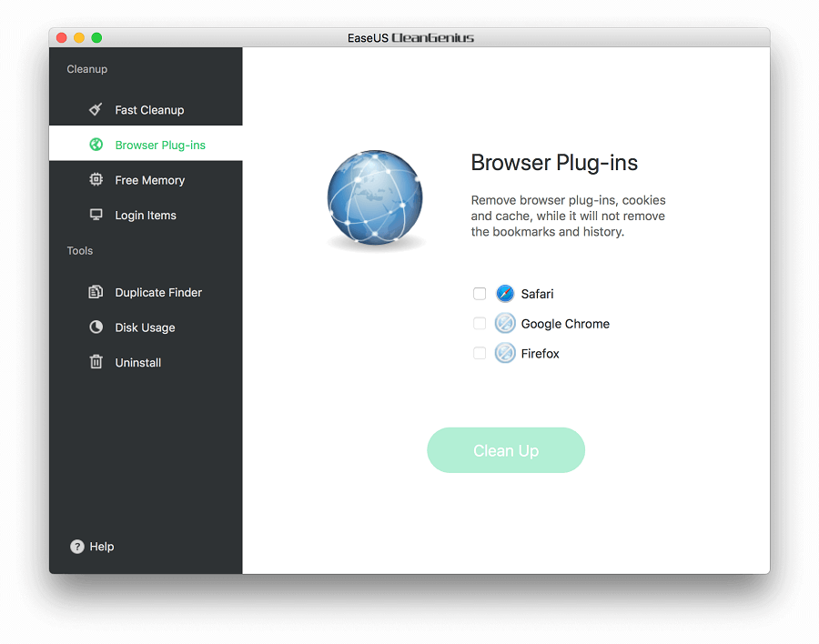Image resolution: width=819 pixels, height=644 pixels.
Task: Show Disk Usage tool
Action: click(x=146, y=327)
